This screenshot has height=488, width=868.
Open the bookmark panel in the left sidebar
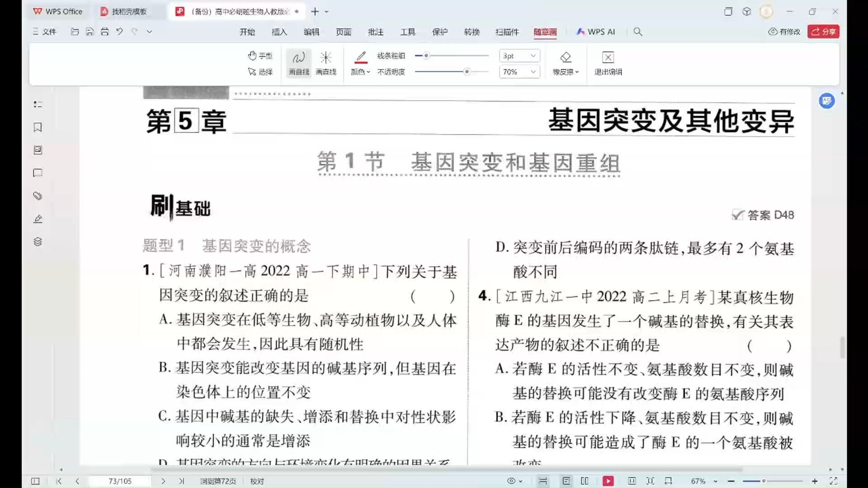click(38, 127)
